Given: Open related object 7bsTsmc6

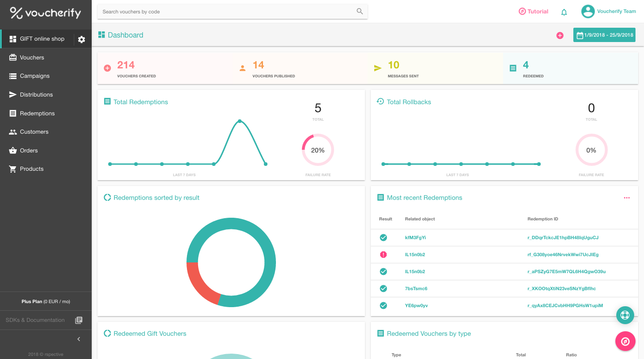Looking at the screenshot, I should pyautogui.click(x=416, y=289).
